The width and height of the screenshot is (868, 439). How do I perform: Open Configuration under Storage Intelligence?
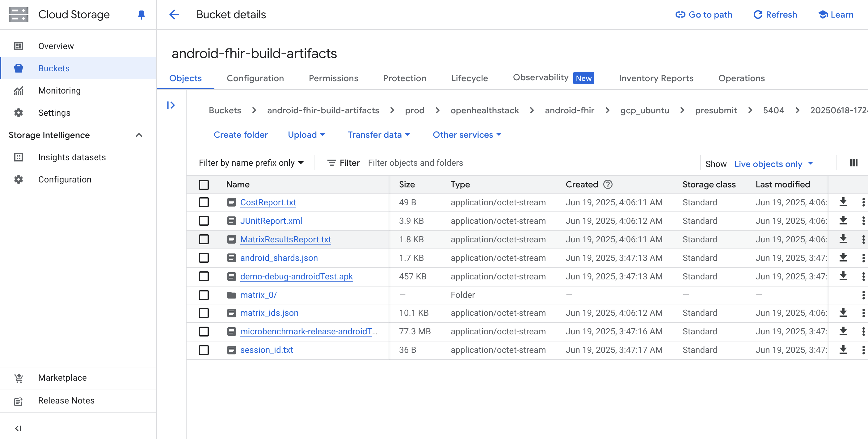(x=78, y=179)
